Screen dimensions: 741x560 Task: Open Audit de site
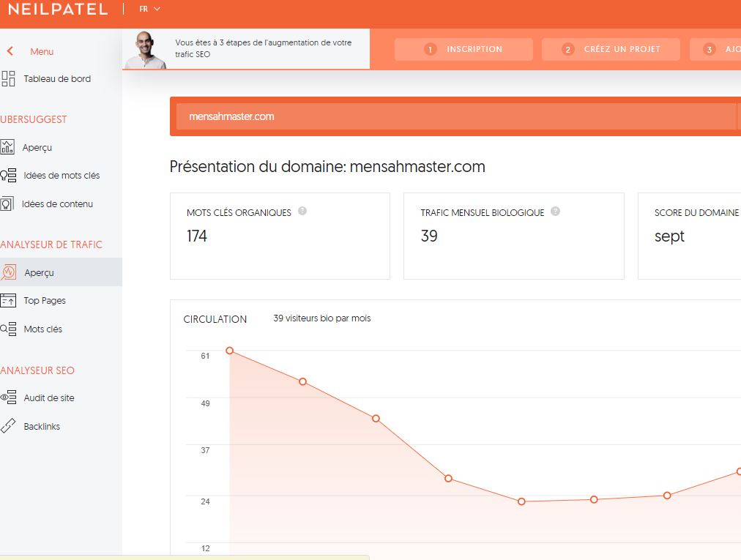[49, 398]
